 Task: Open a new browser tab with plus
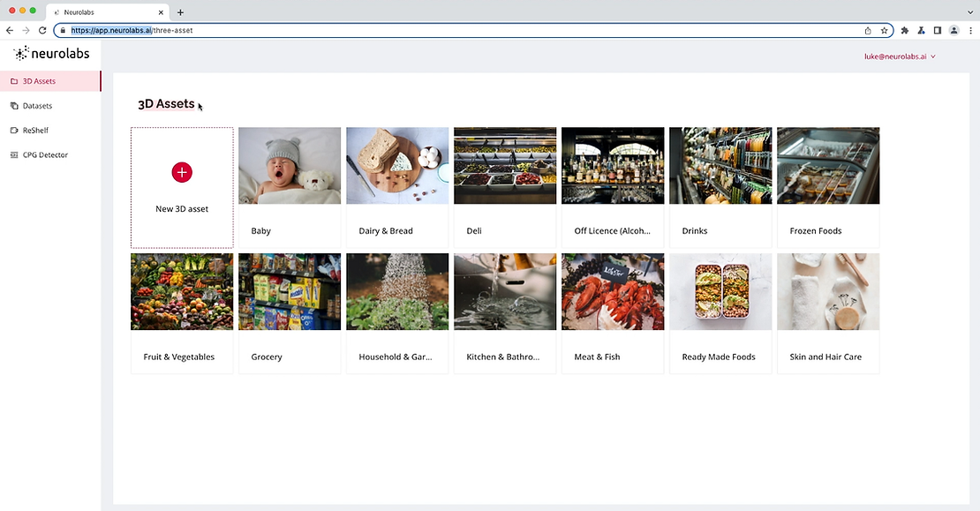[x=180, y=11]
